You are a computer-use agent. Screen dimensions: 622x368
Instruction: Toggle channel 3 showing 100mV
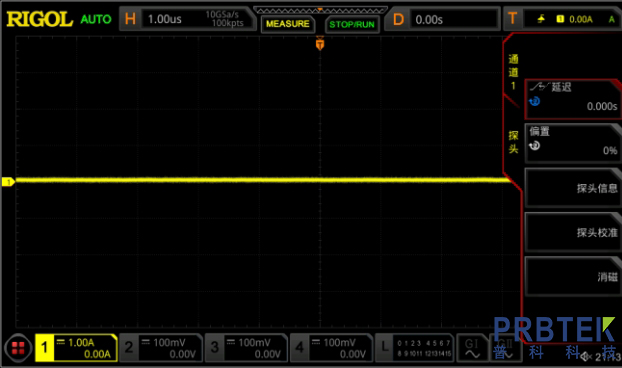click(246, 348)
